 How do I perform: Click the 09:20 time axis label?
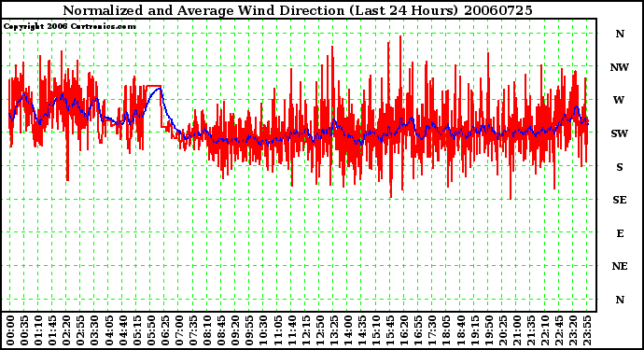pos(235,330)
